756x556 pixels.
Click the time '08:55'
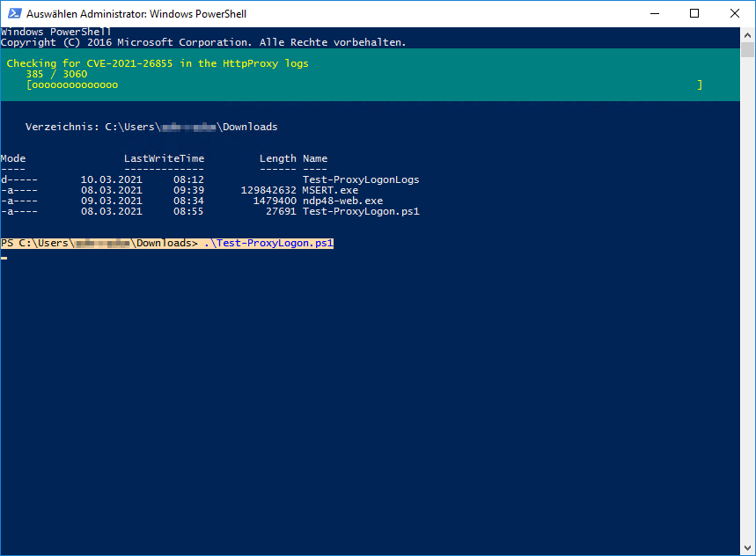coord(188,211)
